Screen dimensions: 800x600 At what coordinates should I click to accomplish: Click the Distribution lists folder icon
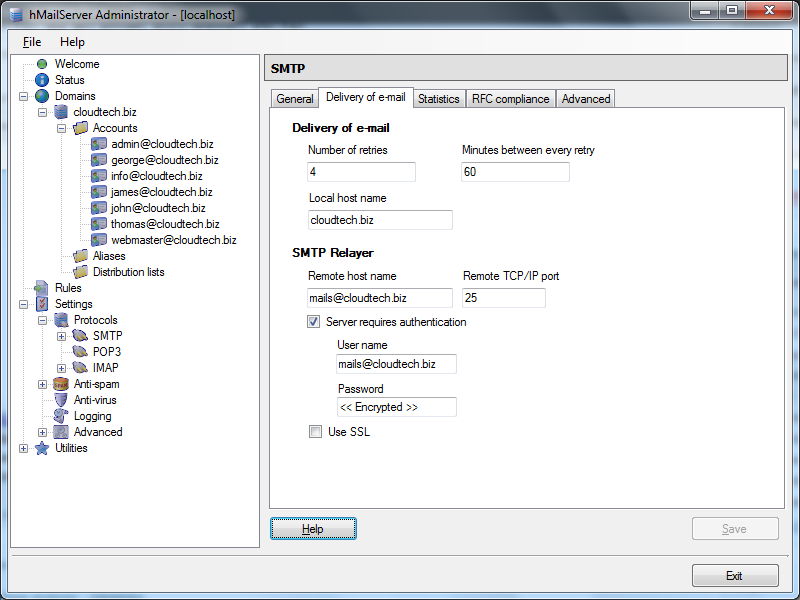coord(80,272)
